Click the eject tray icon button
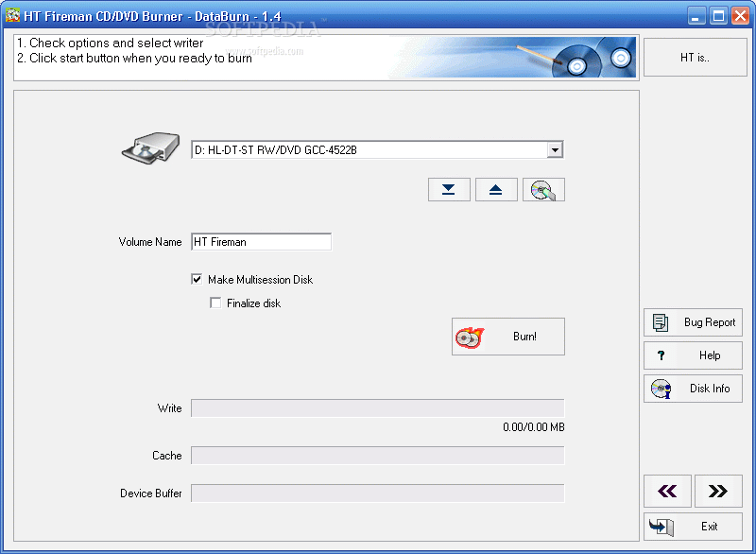The width and height of the screenshot is (756, 554). pos(496,189)
